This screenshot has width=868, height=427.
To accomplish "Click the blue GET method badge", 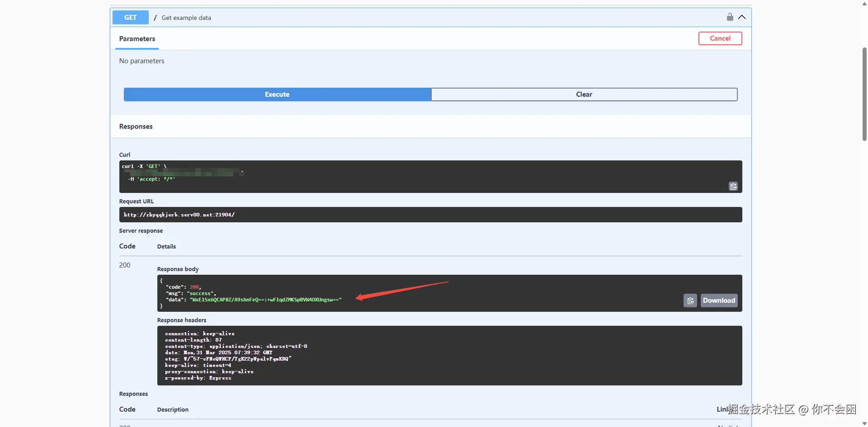I will [130, 18].
